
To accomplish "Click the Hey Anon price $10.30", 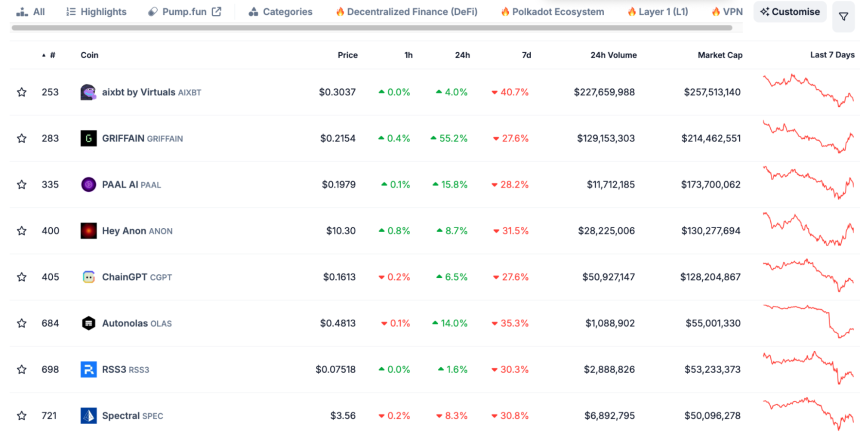I will pos(341,231).
